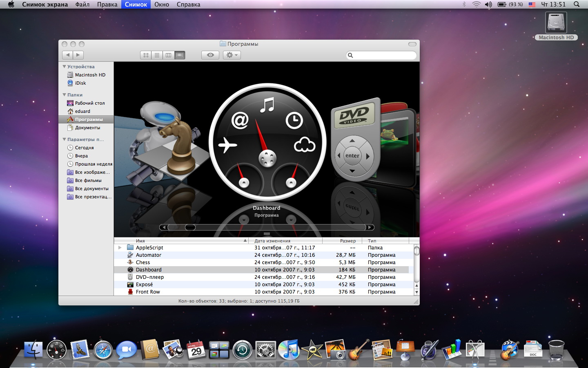Viewport: 588px width, 368px height.
Task: Open the Прошлая неделя smart search
Action: pos(90,164)
